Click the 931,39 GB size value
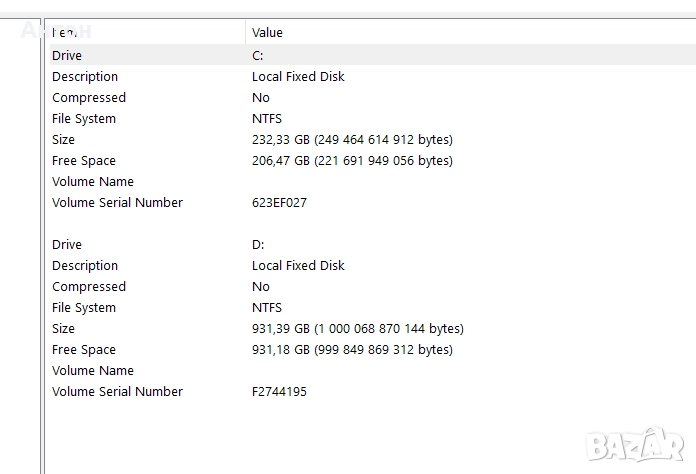 357,329
